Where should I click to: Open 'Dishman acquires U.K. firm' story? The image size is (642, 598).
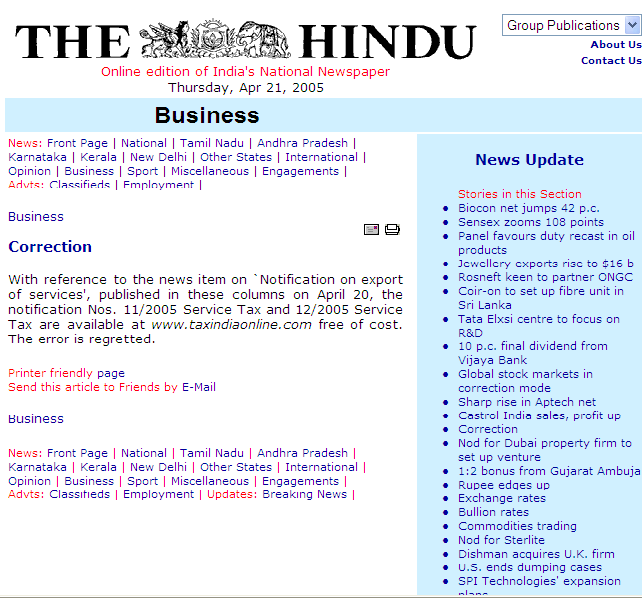(536, 554)
